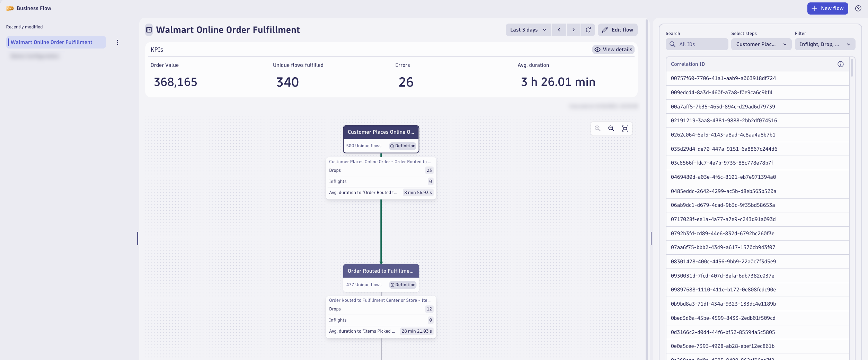868x360 pixels.
Task: Open the three-dot menu for Walmart flow
Action: point(117,42)
